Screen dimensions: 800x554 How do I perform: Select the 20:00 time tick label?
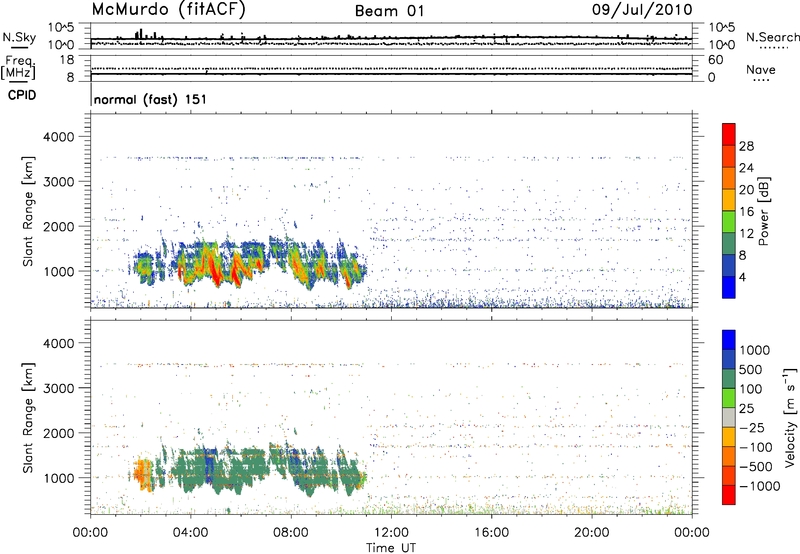click(x=591, y=533)
